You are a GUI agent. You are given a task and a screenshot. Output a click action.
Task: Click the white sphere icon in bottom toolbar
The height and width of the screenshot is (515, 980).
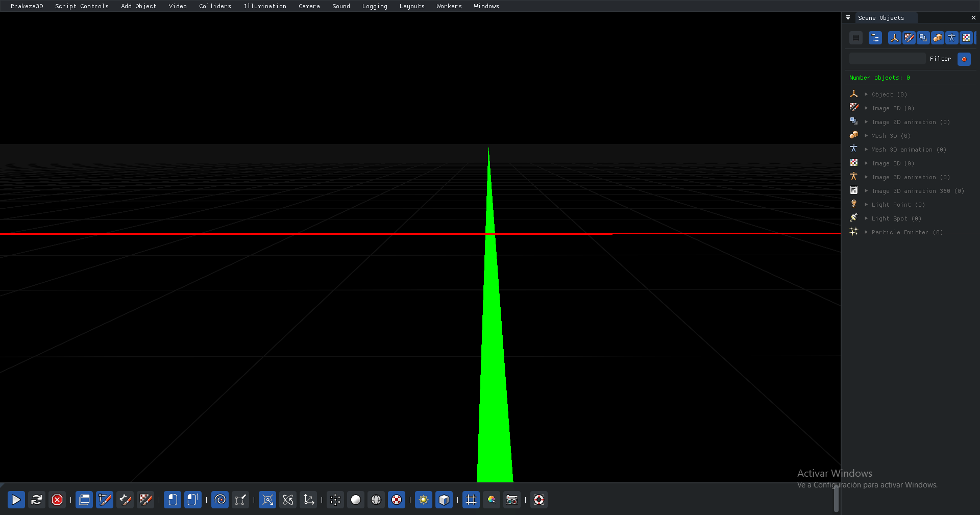(x=356, y=500)
